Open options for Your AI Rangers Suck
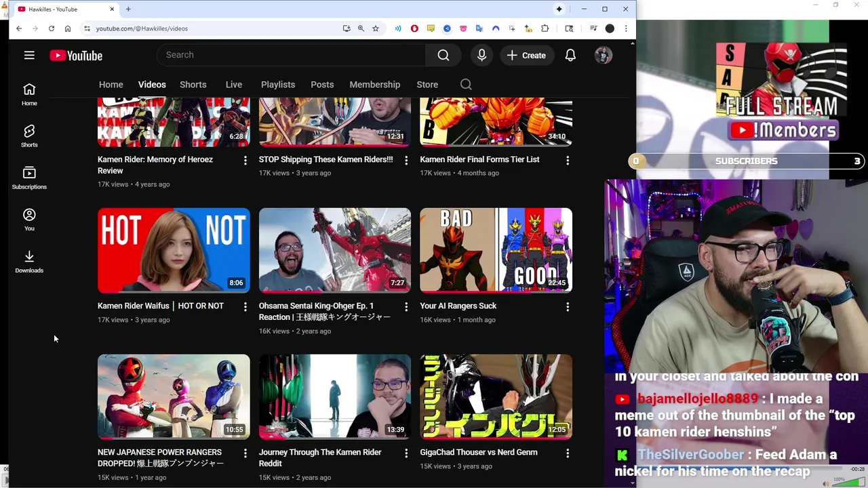Image resolution: width=868 pixels, height=488 pixels. (x=568, y=307)
